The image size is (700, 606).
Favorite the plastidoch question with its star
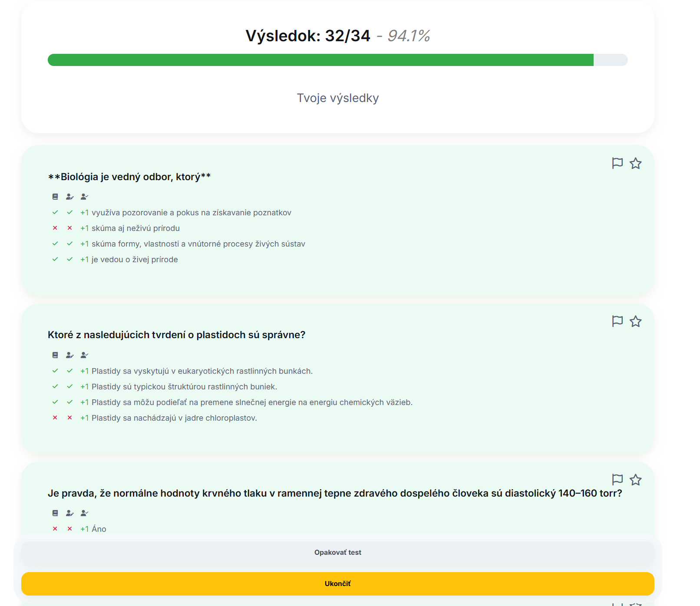click(x=635, y=321)
